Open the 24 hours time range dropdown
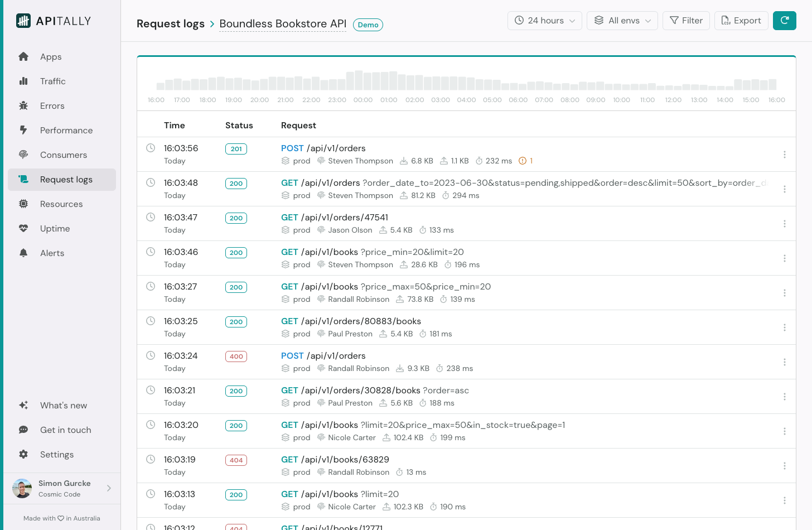Viewport: 812px width, 530px height. [544, 21]
